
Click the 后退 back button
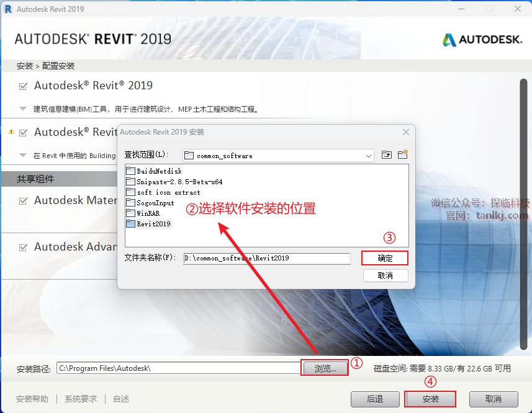(x=375, y=399)
